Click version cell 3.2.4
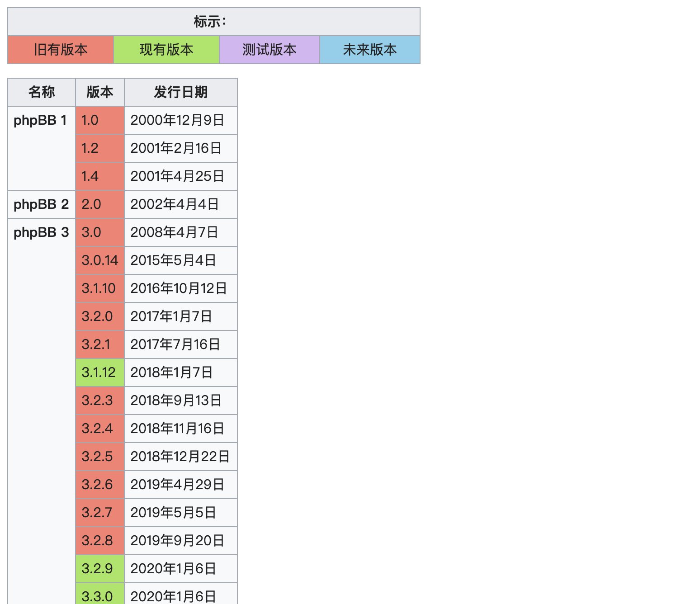Image resolution: width=700 pixels, height=604 pixels. (100, 429)
